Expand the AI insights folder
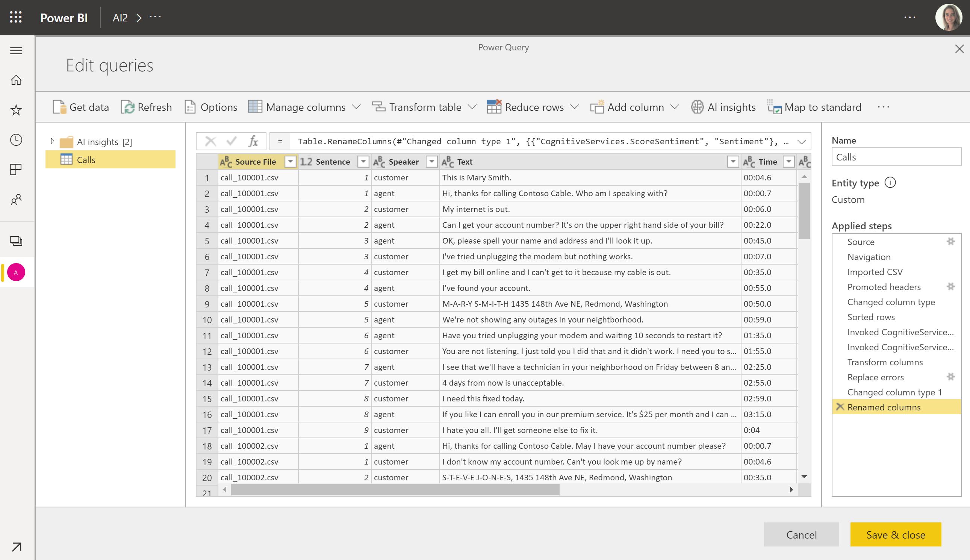Image resolution: width=970 pixels, height=560 pixels. tap(53, 141)
